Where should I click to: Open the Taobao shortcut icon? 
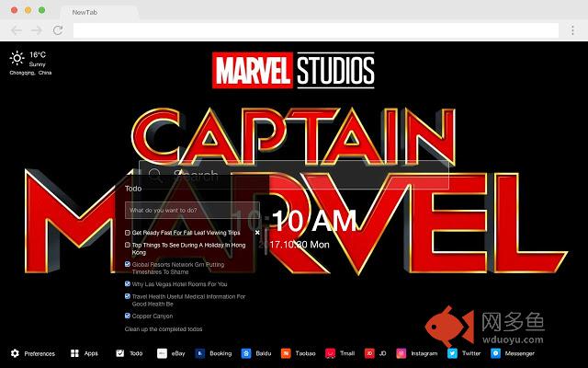coord(286,353)
